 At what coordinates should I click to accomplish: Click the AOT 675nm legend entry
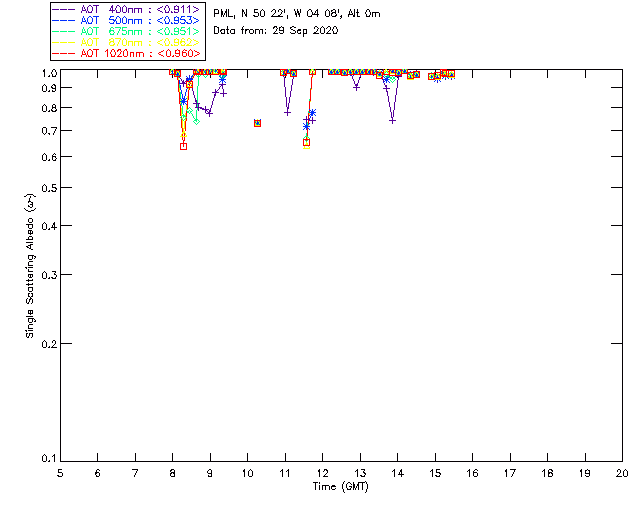pos(126,31)
